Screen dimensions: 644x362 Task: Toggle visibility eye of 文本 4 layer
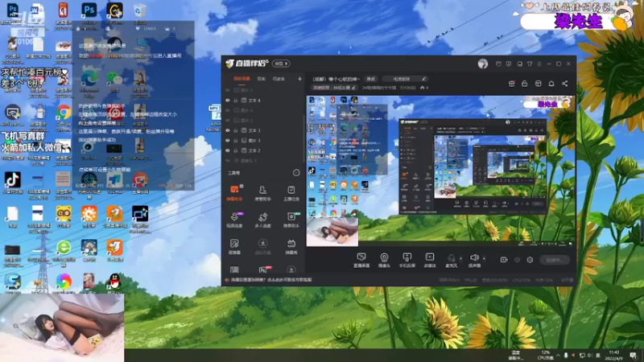(x=228, y=100)
